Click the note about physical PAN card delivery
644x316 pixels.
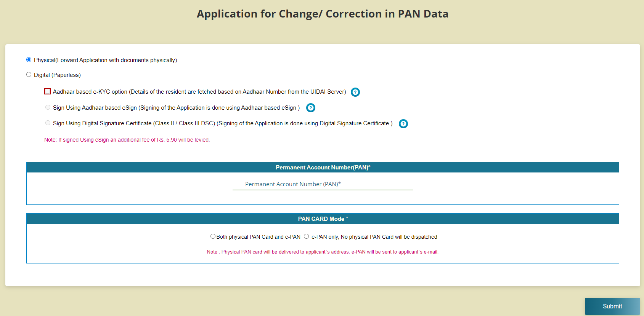coord(323,252)
